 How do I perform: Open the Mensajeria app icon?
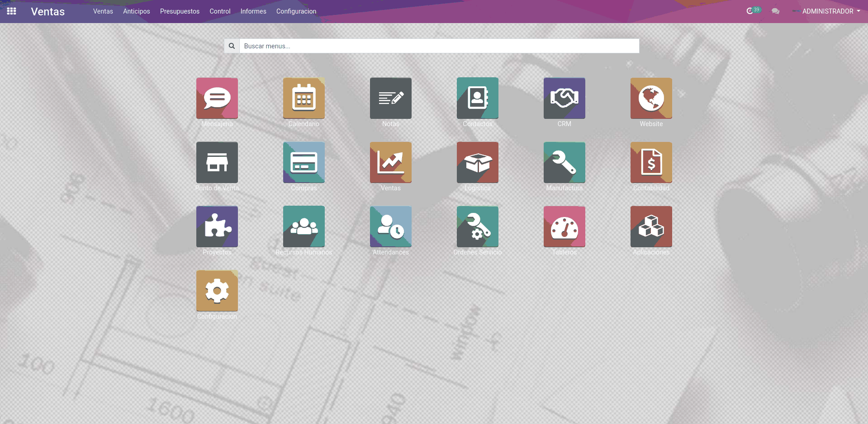(x=217, y=98)
